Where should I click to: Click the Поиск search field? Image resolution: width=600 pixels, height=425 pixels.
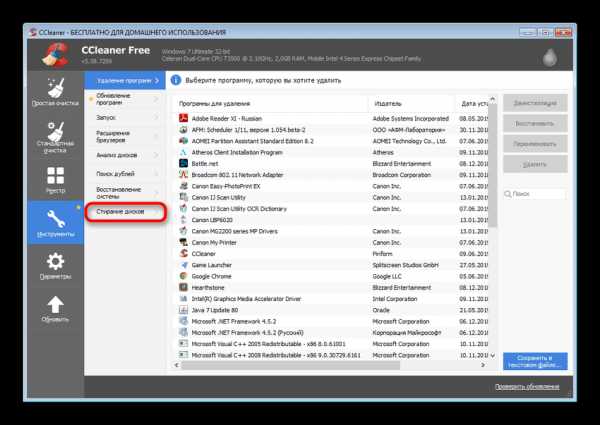(x=535, y=194)
